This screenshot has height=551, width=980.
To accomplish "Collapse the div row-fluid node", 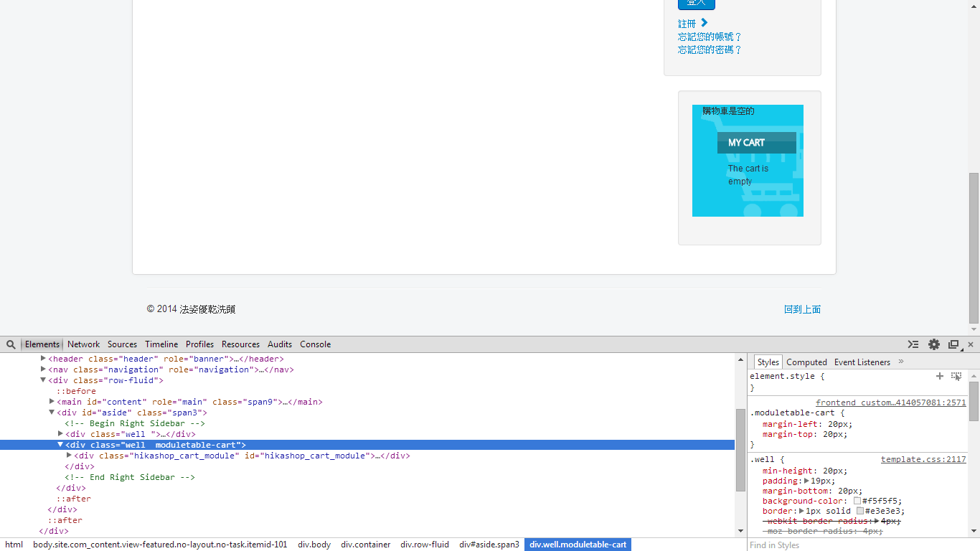I will [43, 380].
